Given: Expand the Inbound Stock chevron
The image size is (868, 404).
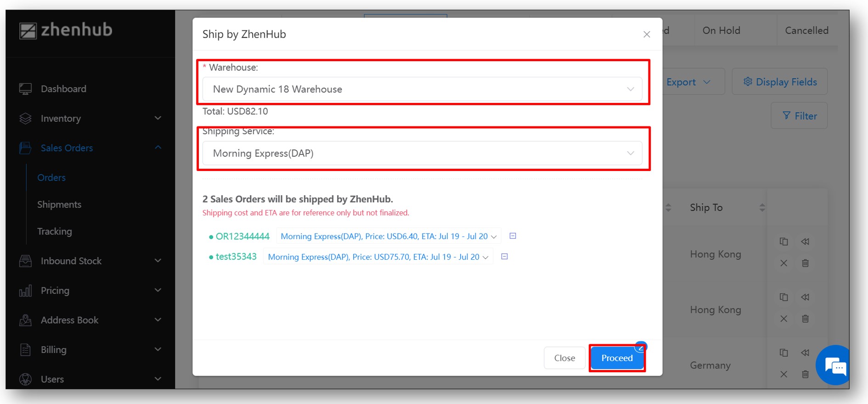Looking at the screenshot, I should (x=158, y=261).
